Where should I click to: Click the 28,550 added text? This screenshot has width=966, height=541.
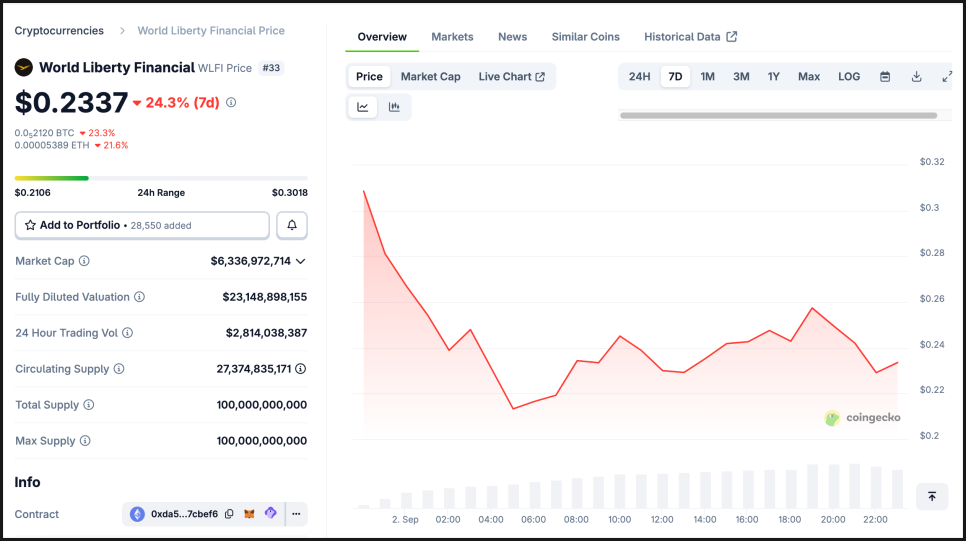(x=161, y=226)
